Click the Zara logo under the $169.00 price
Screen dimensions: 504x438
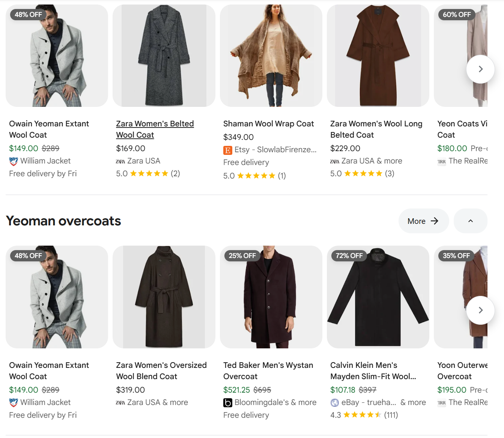click(120, 161)
